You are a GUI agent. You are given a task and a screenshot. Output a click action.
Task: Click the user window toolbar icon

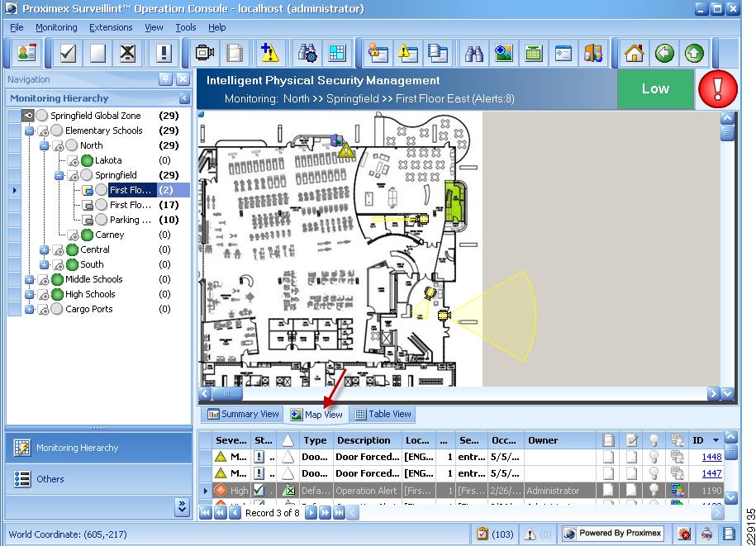tap(378, 53)
